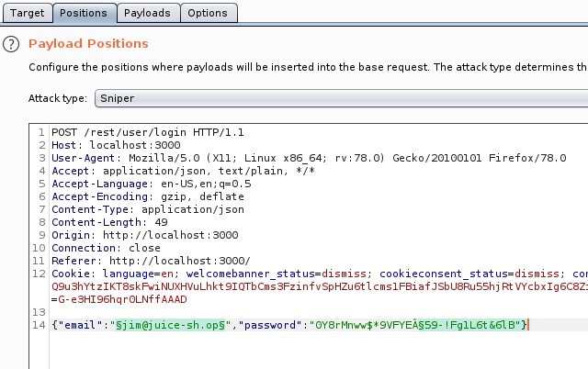
Task: Click the "email" key in the JSON body
Action: (80, 325)
